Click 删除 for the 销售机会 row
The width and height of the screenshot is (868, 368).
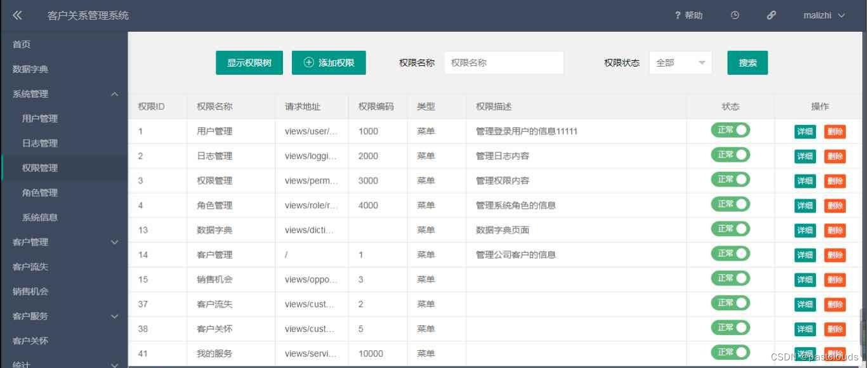click(835, 280)
